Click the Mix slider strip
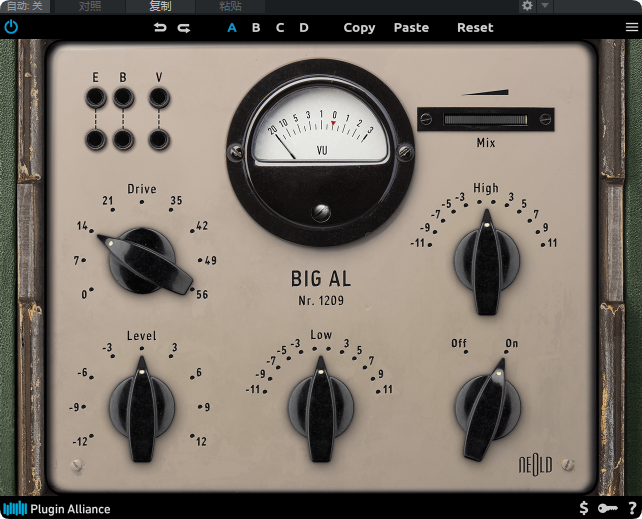The height and width of the screenshot is (519, 642). pyautogui.click(x=486, y=120)
